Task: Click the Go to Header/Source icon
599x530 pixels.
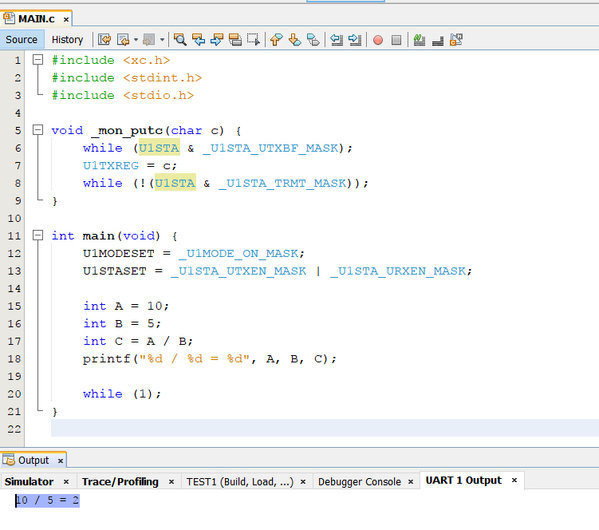Action: click(x=456, y=39)
